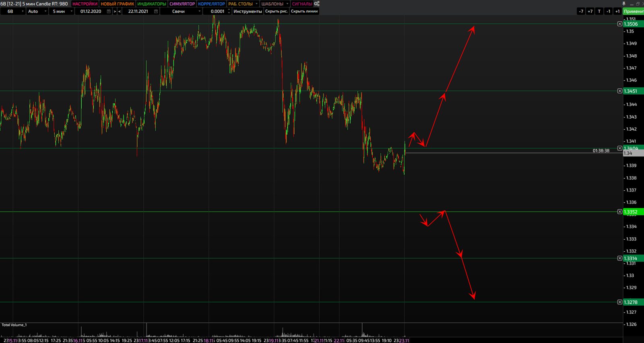Click the > date shift button
This screenshot has height=343, width=644.
pos(115,11)
